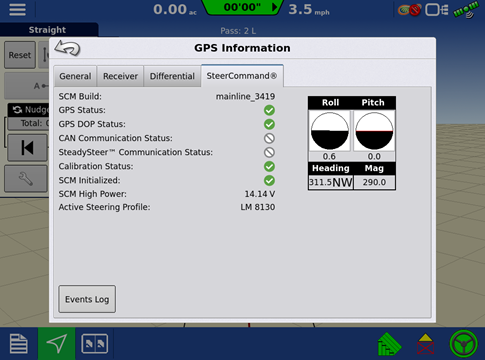Click the Mag value 290.0
This screenshot has width=485, height=360.
pos(374,182)
